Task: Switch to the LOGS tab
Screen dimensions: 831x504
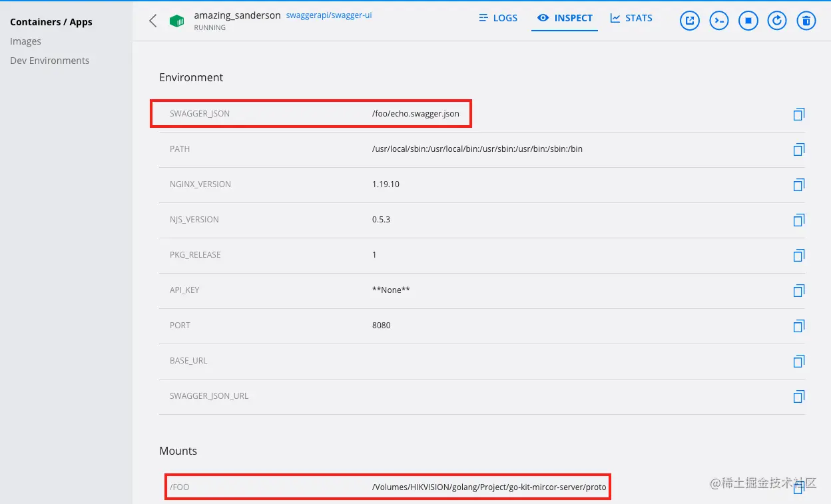Action: (498, 18)
